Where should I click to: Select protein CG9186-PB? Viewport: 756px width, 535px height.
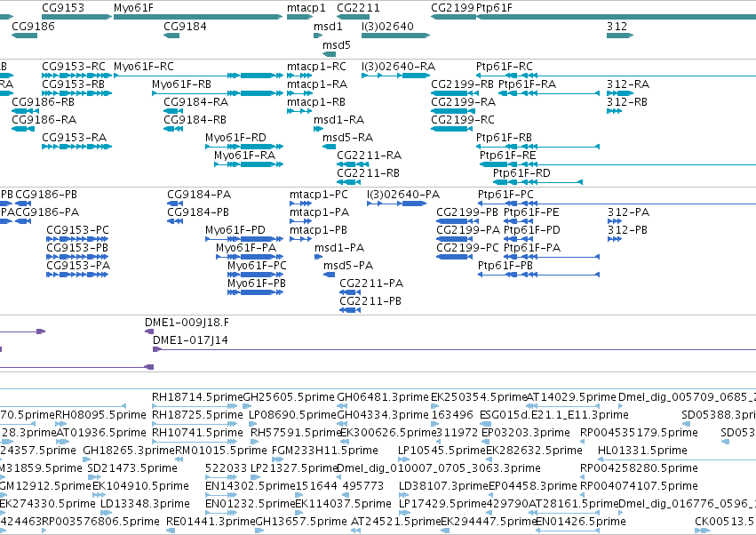23,204
